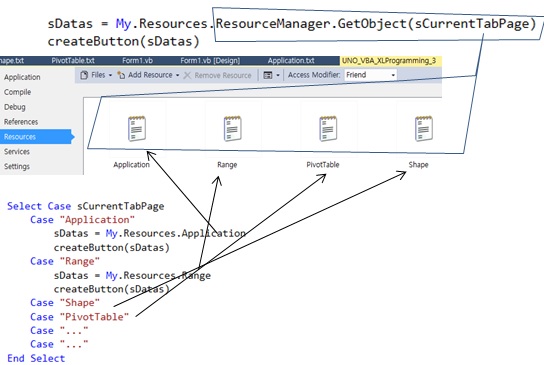Switch to the Form1.vb [Design] tab
The image size is (544, 365).
coord(210,61)
